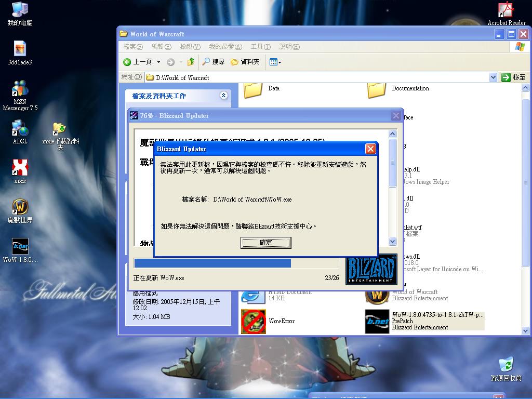Click the patch notes scroll up arrow
532x399 pixels.
[x=393, y=134]
